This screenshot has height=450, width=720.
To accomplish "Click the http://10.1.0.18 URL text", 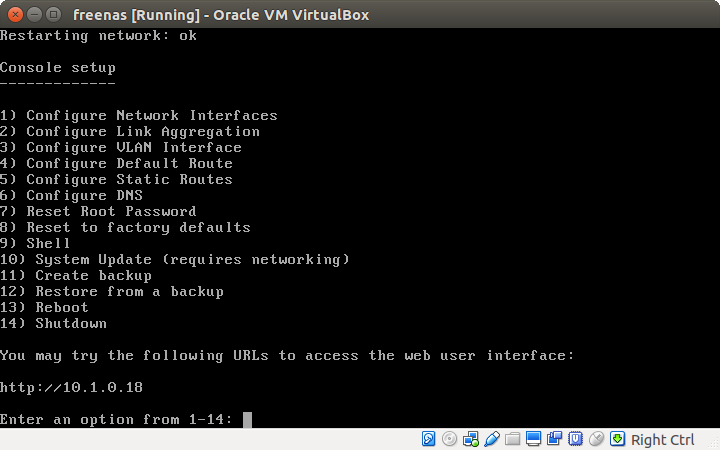I will 71,388.
